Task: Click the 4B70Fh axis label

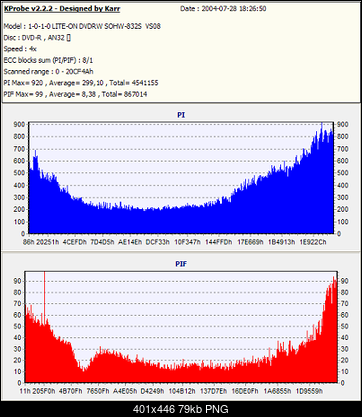Action: (x=71, y=391)
